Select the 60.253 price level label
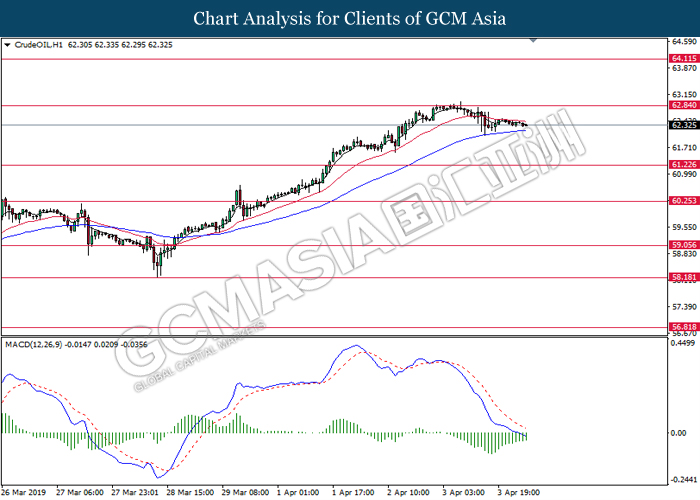Viewport: 700px width, 500px height. point(683,201)
